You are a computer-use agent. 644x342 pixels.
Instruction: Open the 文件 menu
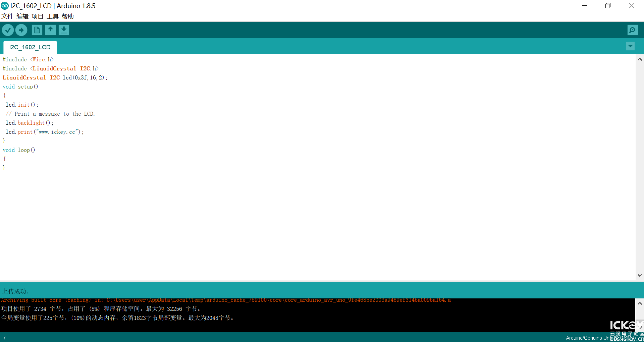[7, 16]
